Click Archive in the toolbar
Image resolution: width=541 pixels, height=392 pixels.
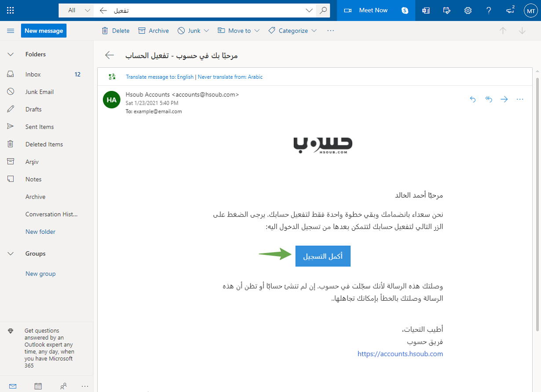pyautogui.click(x=154, y=31)
